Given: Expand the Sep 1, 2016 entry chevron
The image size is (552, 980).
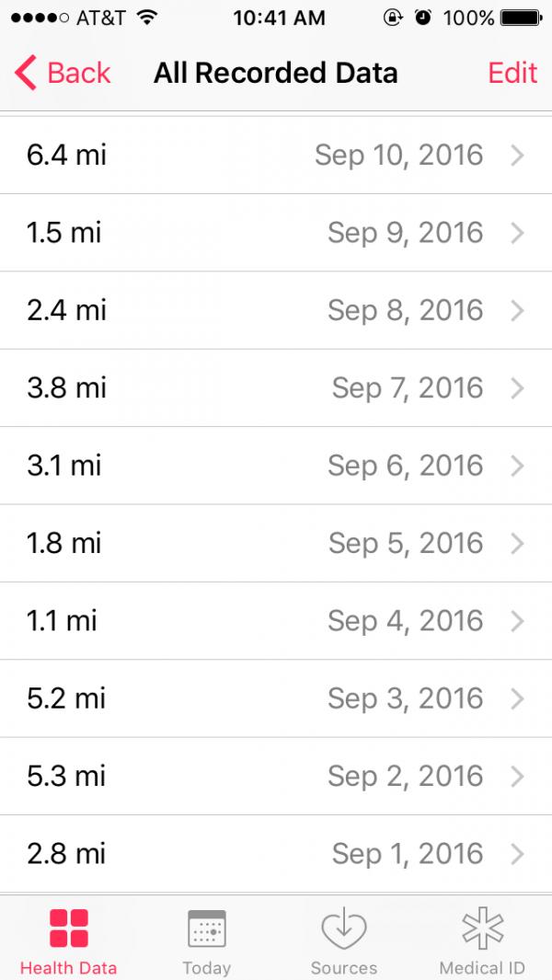Looking at the screenshot, I should point(517,854).
